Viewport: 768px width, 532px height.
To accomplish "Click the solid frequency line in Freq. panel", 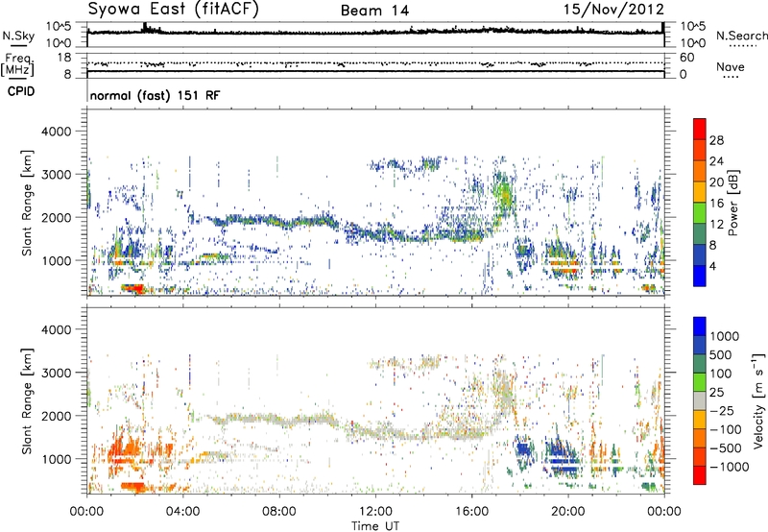I will tap(375, 71).
